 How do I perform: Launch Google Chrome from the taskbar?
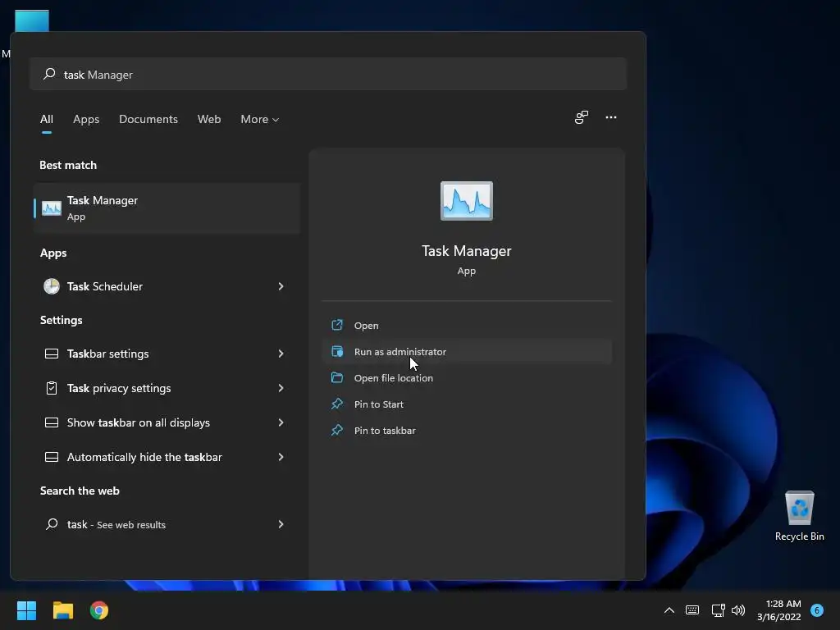coord(99,610)
